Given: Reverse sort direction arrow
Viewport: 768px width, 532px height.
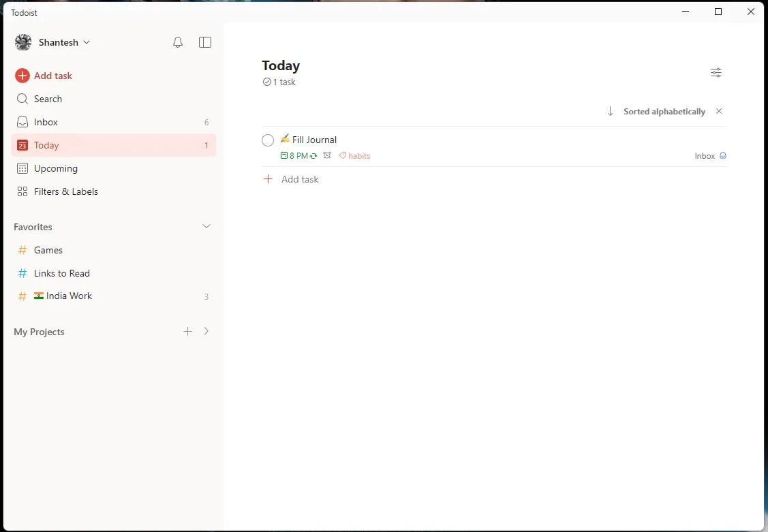Looking at the screenshot, I should (x=611, y=112).
